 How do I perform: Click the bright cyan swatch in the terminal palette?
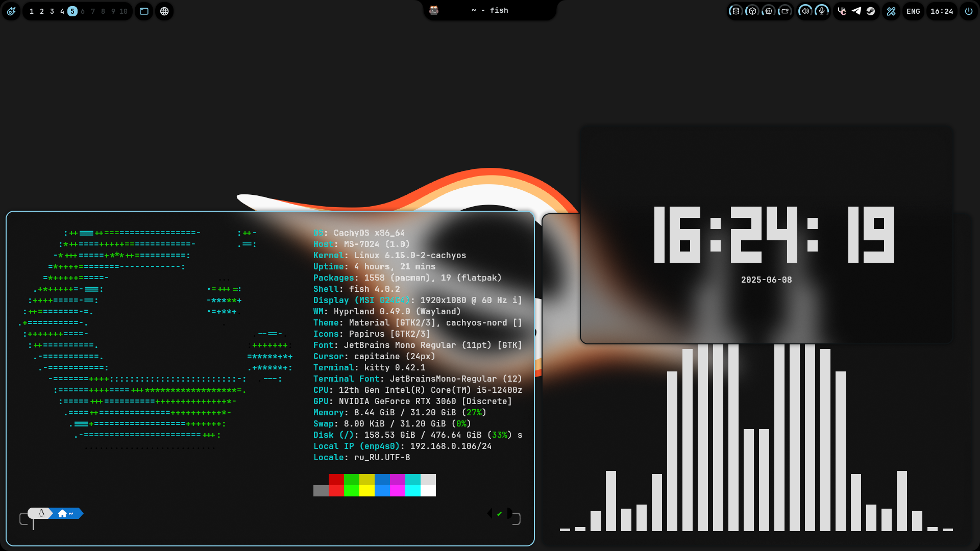(413, 491)
